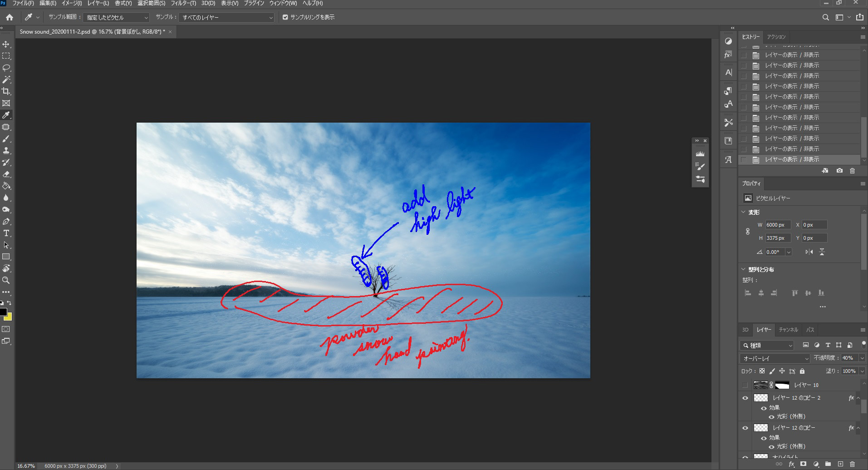
Task: Open layer filter 種類 dropdown
Action: point(767,346)
